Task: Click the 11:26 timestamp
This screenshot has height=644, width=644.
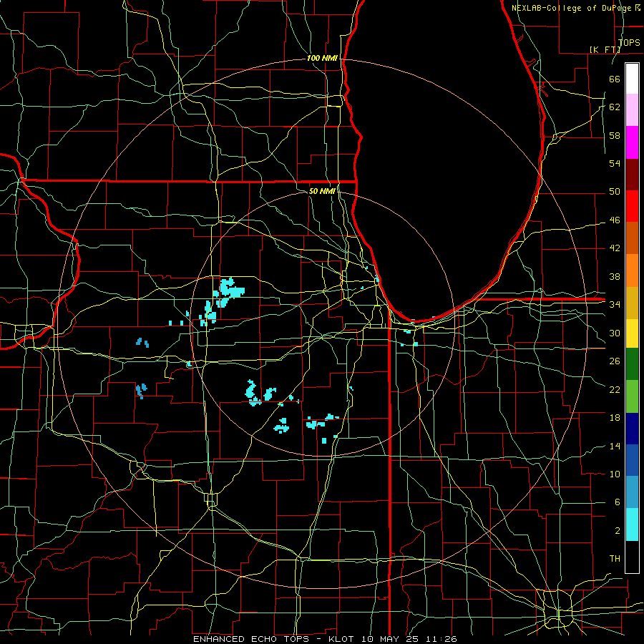Action: [x=442, y=639]
